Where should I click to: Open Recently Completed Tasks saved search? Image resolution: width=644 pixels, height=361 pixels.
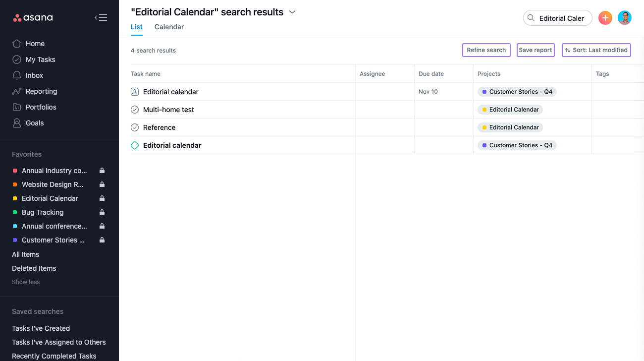point(54,356)
